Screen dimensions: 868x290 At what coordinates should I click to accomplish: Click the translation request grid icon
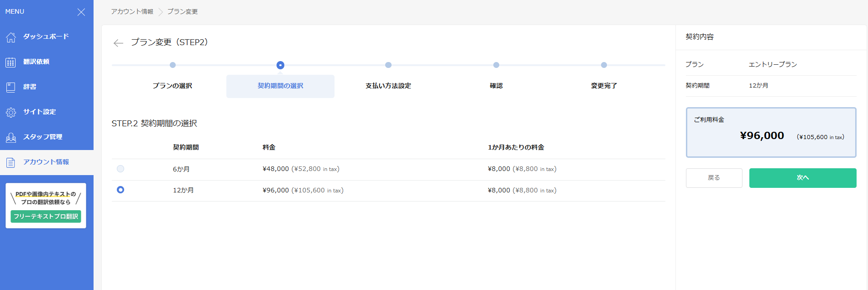[11, 62]
